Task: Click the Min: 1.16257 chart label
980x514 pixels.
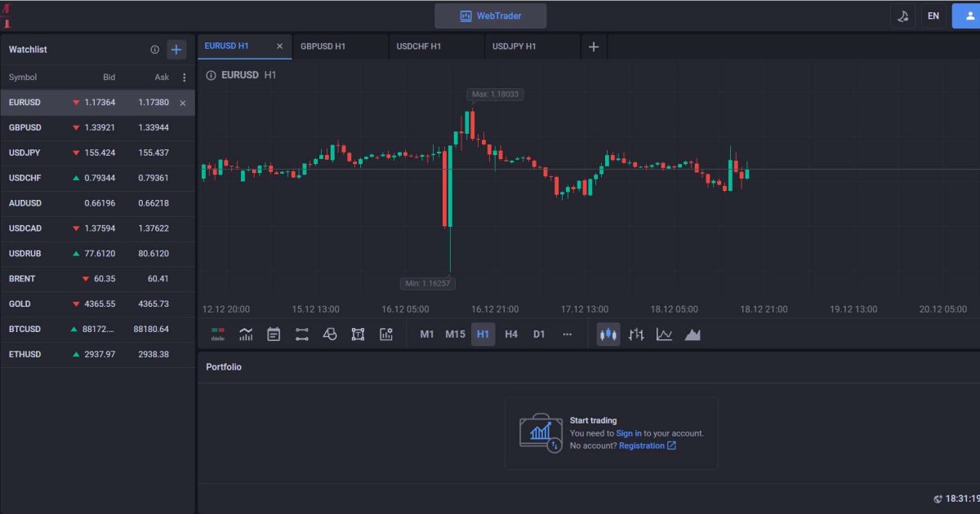Action: pos(428,284)
